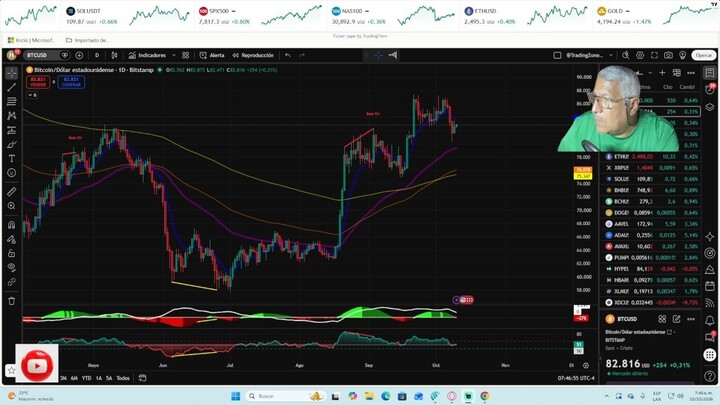
Task: Open the watchlist panel icon
Action: pos(710,73)
